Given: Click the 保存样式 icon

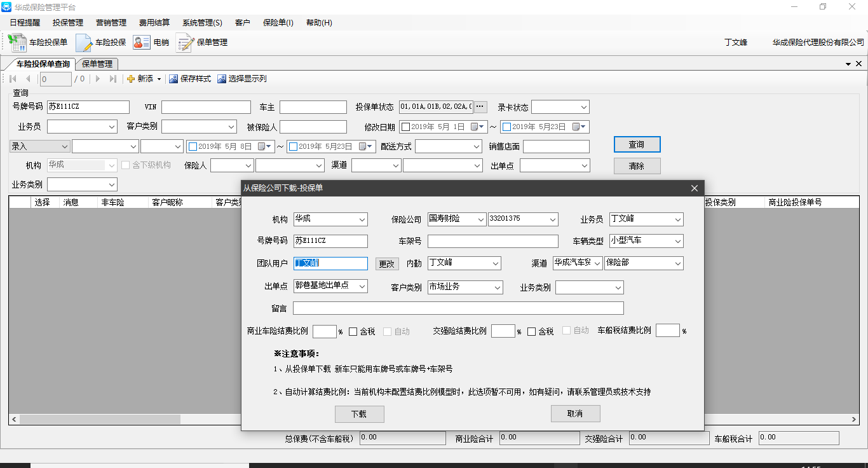Looking at the screenshot, I should (x=173, y=79).
